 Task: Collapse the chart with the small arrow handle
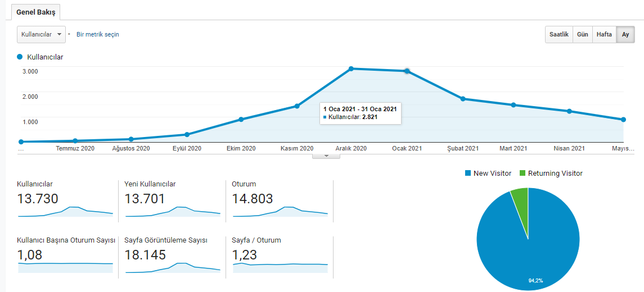pos(326,156)
